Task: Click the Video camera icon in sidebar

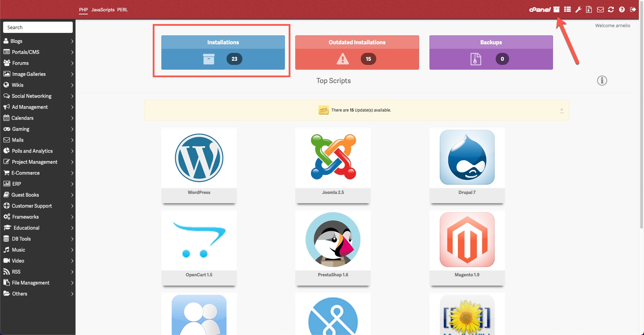Action: pyautogui.click(x=7, y=261)
